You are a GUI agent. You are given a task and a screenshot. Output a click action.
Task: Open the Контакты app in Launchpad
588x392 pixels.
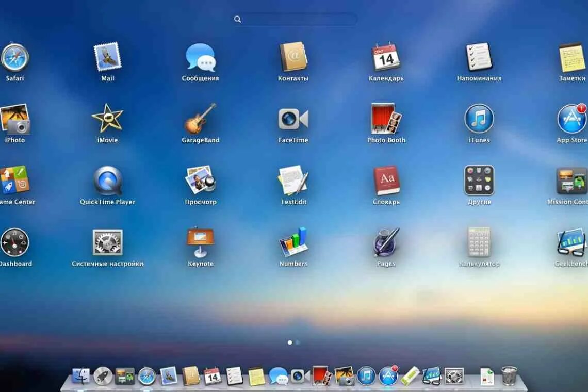point(293,57)
